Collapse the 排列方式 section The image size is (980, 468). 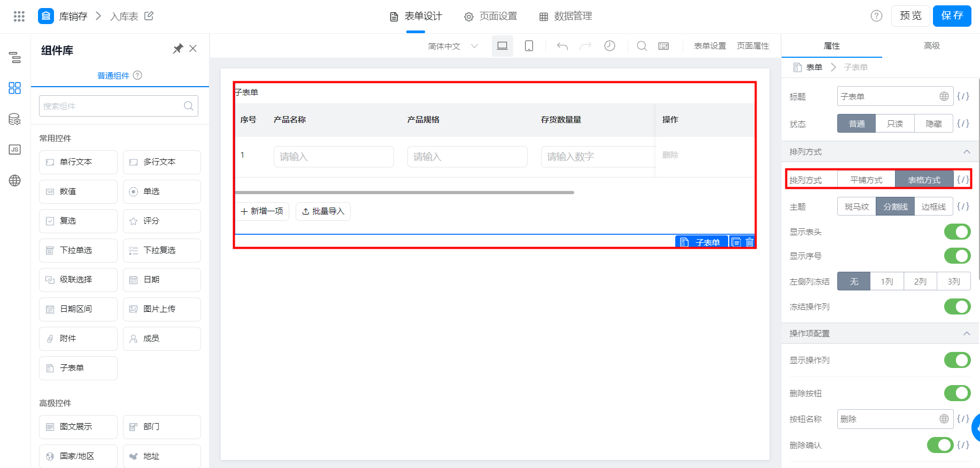(x=967, y=152)
